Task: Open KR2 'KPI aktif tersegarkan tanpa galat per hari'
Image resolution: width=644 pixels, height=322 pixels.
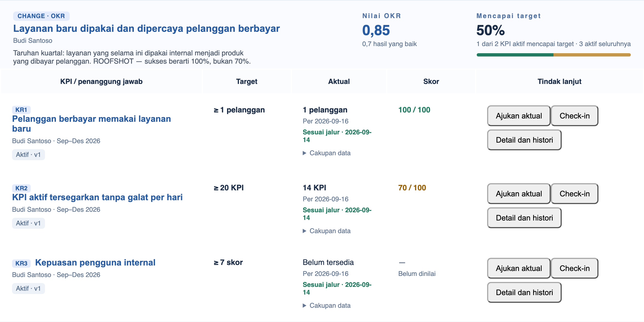Action: [x=97, y=197]
